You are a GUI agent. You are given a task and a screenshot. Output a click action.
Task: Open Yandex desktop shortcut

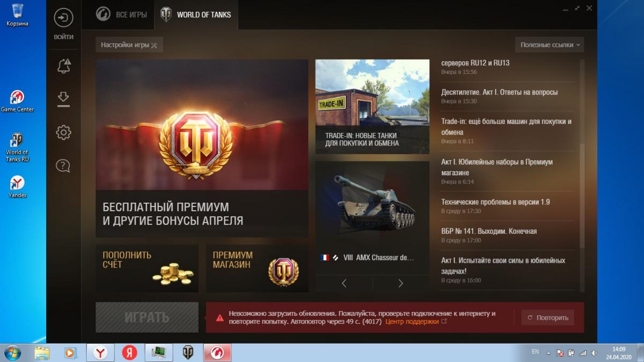(x=17, y=187)
